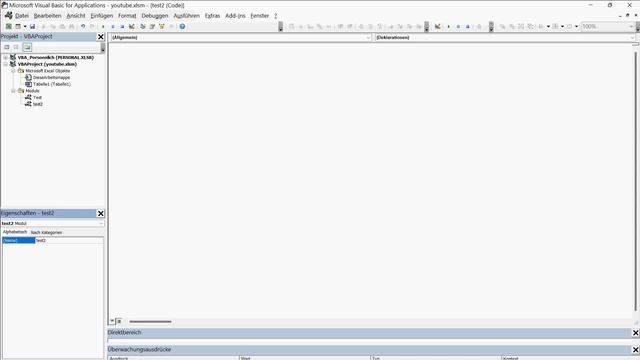The width and height of the screenshot is (640, 360).
Task: Open VBA Help with the blue question mark
Action: (x=182, y=27)
